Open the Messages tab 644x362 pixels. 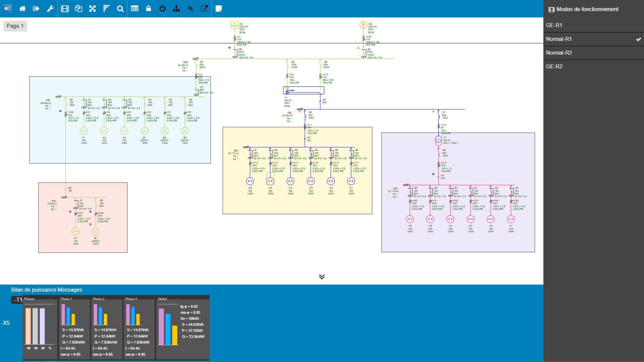click(70, 290)
